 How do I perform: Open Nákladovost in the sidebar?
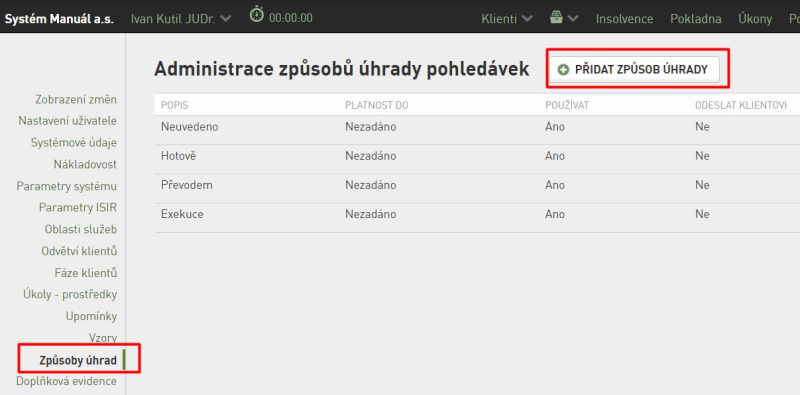85,164
